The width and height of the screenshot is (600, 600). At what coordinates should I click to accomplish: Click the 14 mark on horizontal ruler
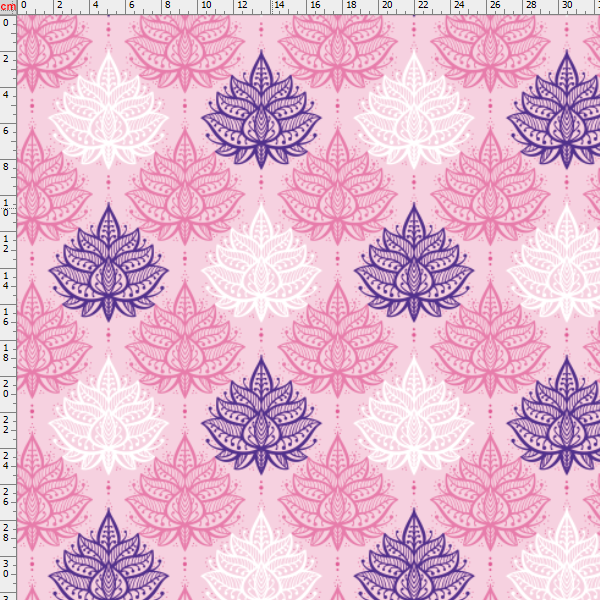coord(279,5)
